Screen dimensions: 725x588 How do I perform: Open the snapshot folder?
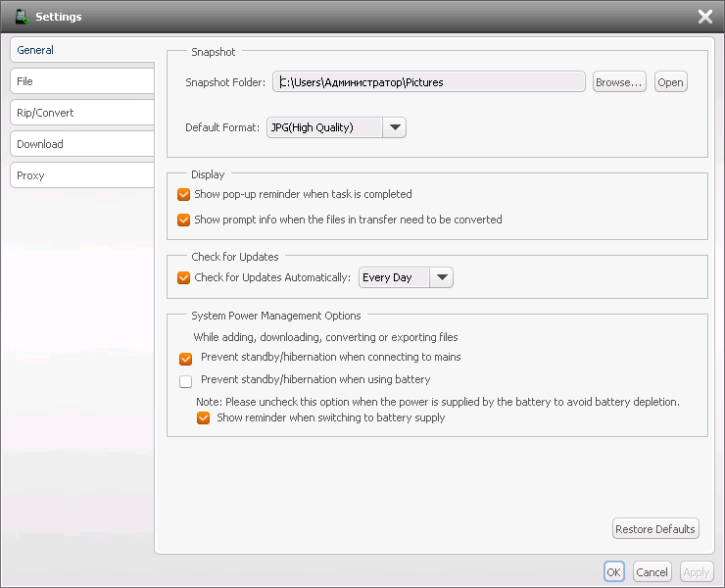point(670,82)
